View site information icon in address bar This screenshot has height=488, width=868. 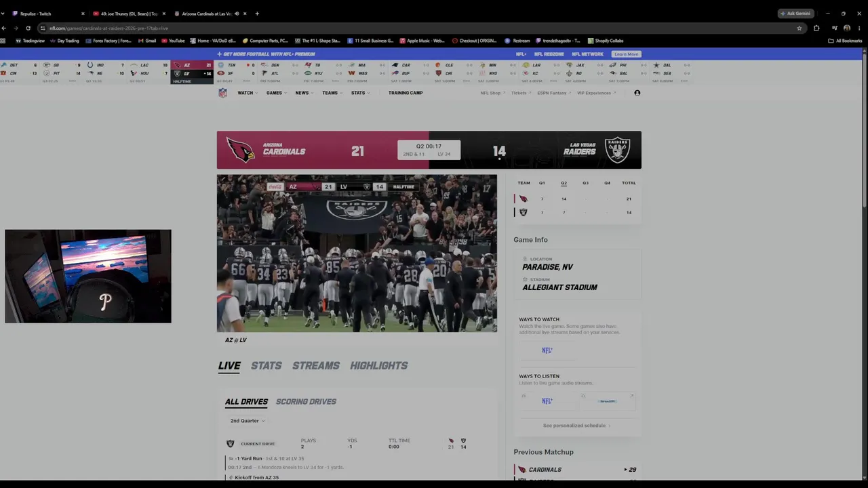point(43,28)
